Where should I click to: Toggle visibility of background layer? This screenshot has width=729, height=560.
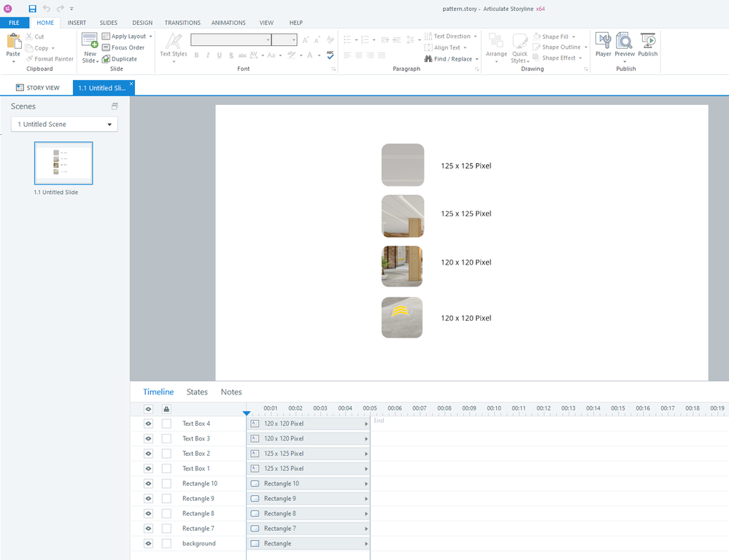tap(148, 543)
